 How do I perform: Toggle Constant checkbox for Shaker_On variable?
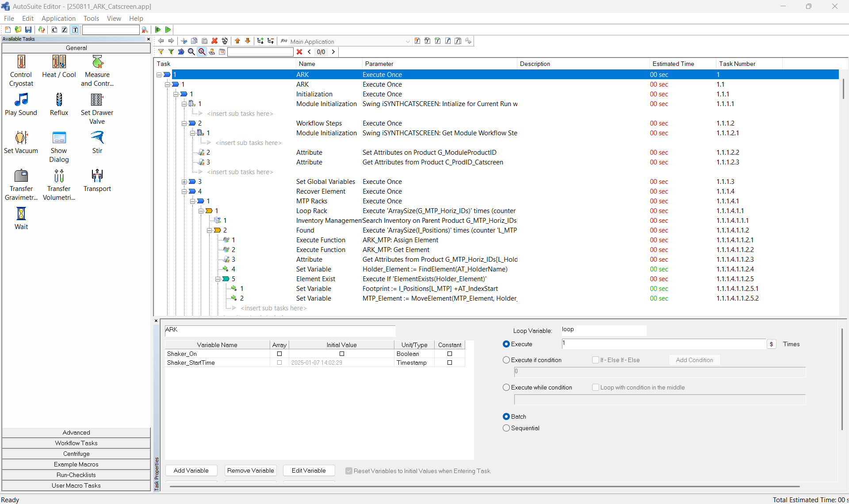[x=450, y=354]
